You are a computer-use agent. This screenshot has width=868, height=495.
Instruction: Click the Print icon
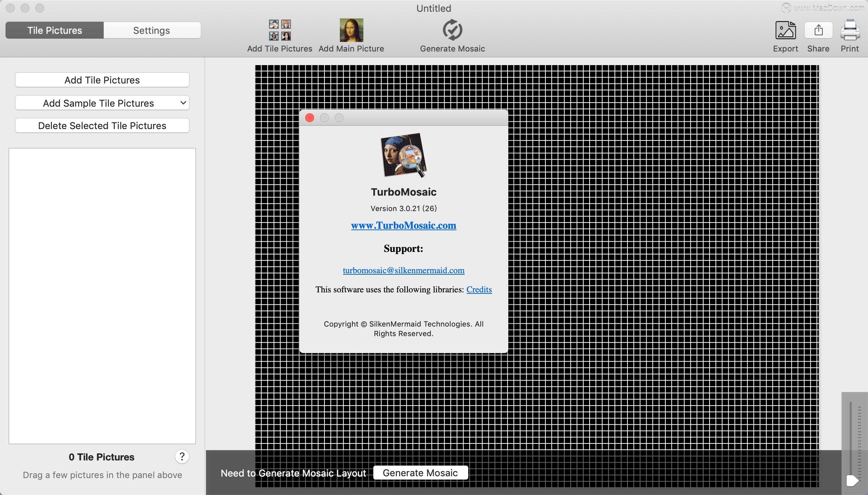tap(850, 30)
